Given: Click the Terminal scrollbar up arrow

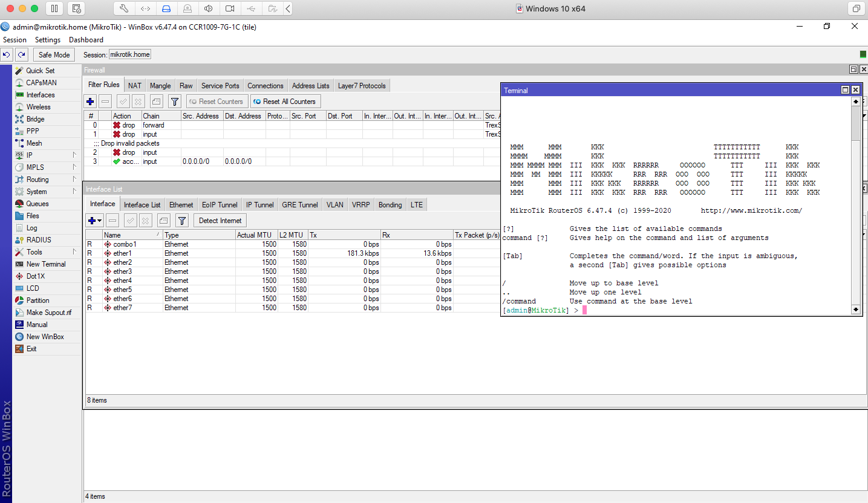Looking at the screenshot, I should click(856, 102).
